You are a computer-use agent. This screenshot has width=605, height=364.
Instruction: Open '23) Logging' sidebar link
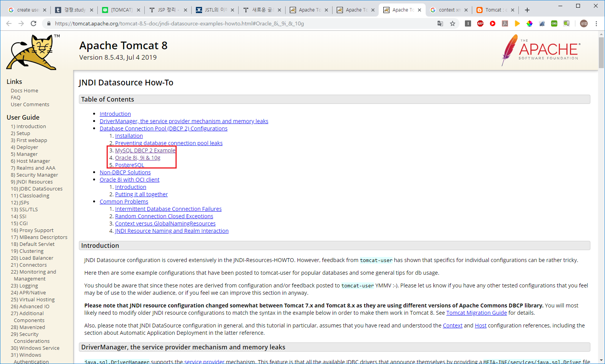[25, 286]
